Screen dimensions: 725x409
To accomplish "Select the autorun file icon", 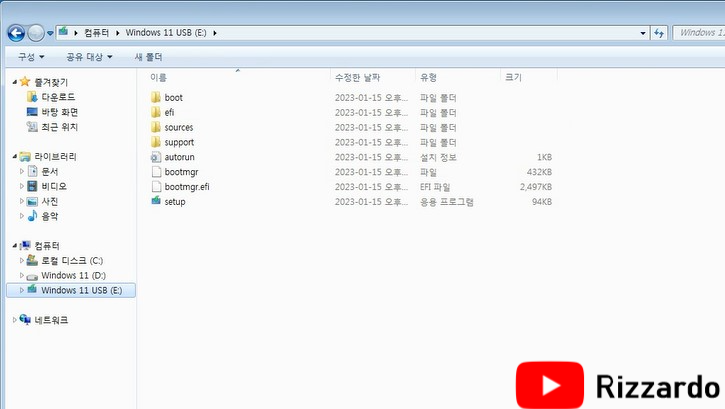I will tap(156, 157).
